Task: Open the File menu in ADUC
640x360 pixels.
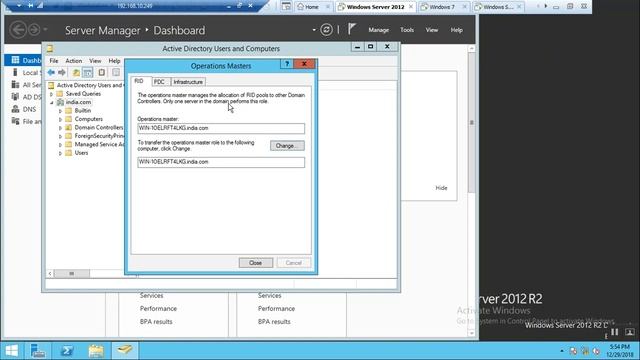Action: 54,61
